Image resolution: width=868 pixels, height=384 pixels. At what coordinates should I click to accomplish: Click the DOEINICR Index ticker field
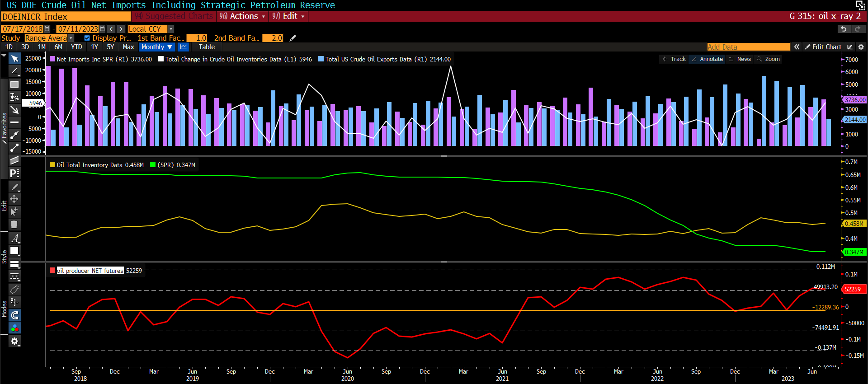66,16
